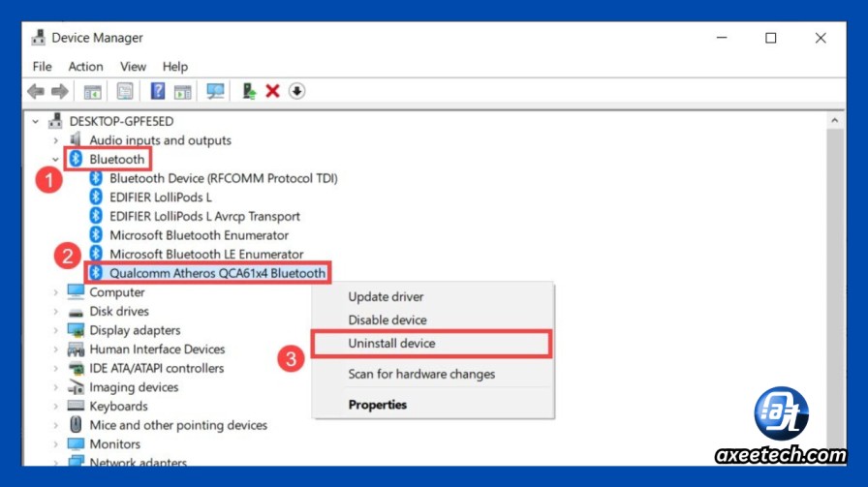Image resolution: width=868 pixels, height=487 pixels.
Task: Expand the Mice and other pointing devices arrow
Action: (x=55, y=425)
